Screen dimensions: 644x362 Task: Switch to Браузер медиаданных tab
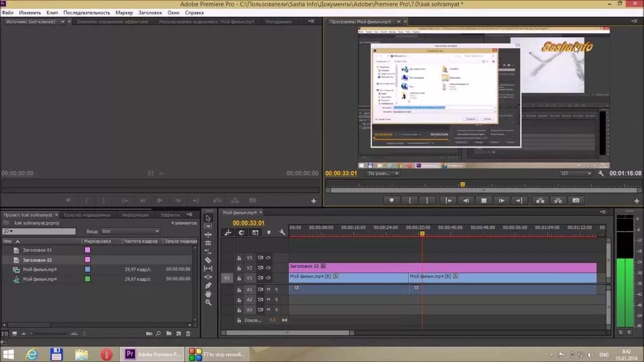coord(87,215)
